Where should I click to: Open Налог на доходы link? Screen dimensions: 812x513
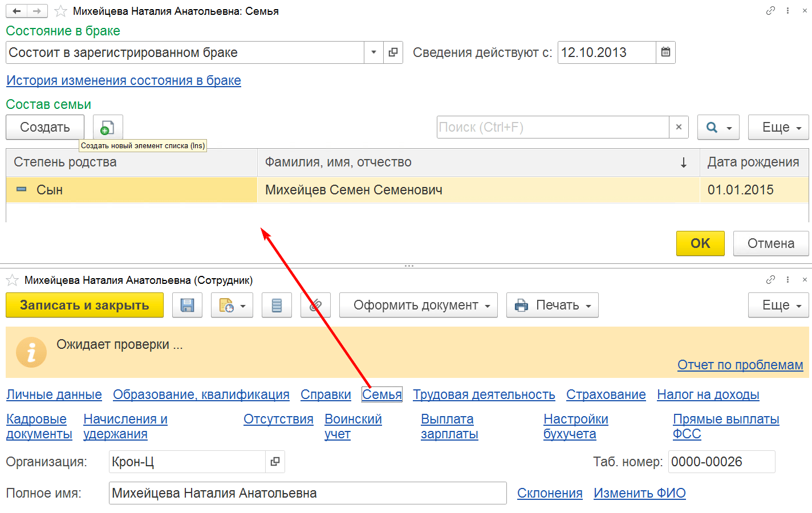pos(708,394)
